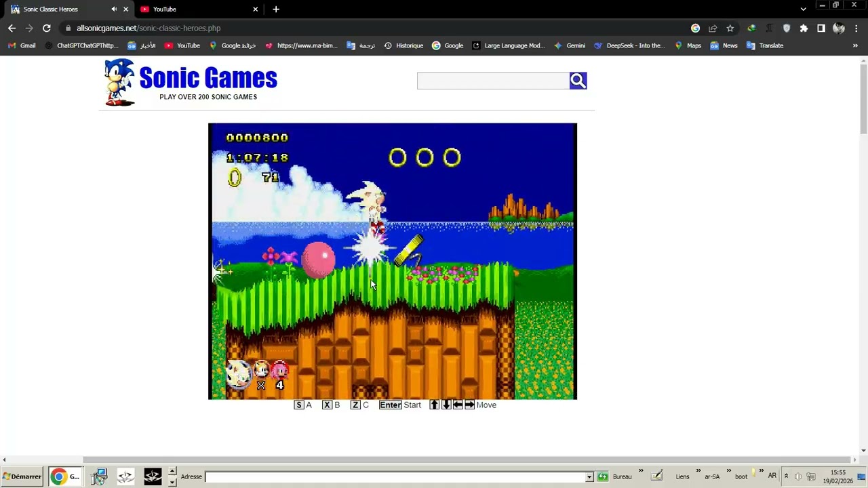Close the YouTube tab
The image size is (868, 488).
point(255,9)
